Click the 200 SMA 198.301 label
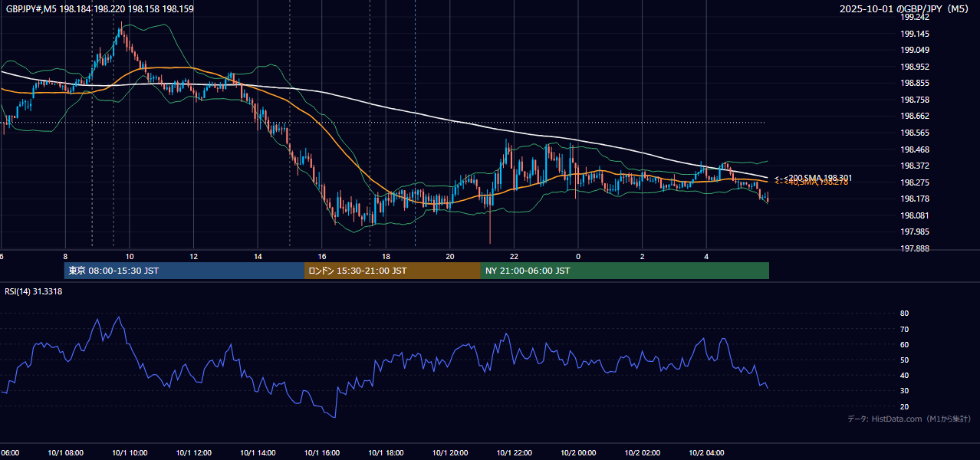This screenshot has height=460, width=980. [813, 178]
